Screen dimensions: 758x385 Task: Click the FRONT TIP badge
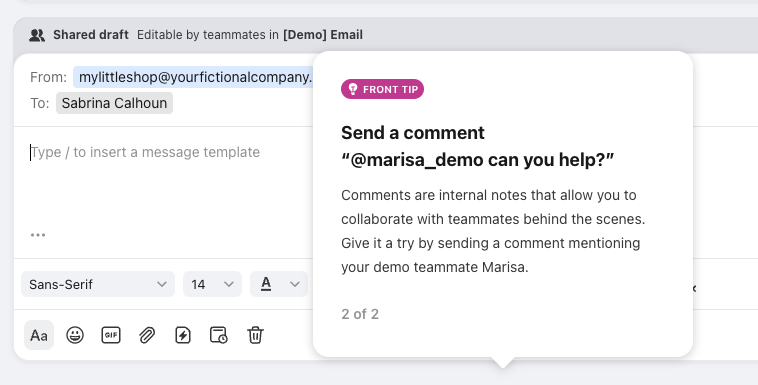382,89
